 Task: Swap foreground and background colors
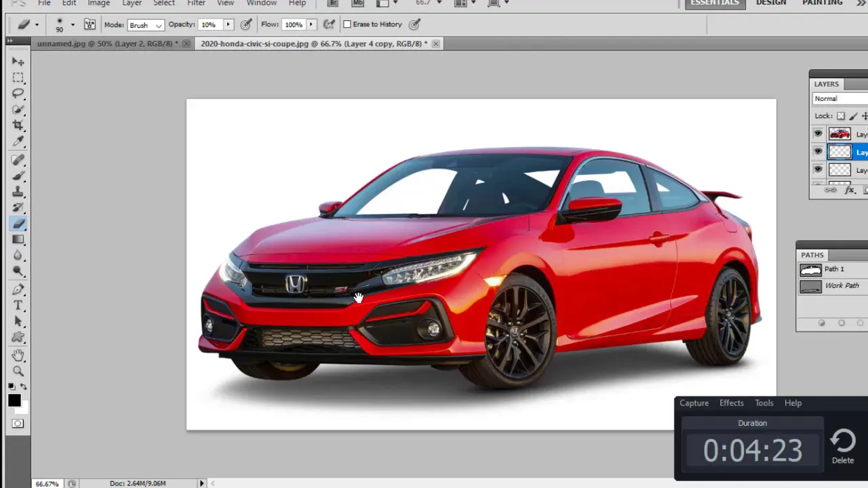(x=23, y=387)
